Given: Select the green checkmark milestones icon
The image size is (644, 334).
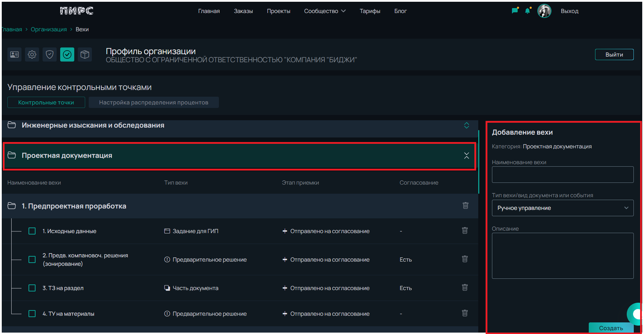Looking at the screenshot, I should pos(67,54).
